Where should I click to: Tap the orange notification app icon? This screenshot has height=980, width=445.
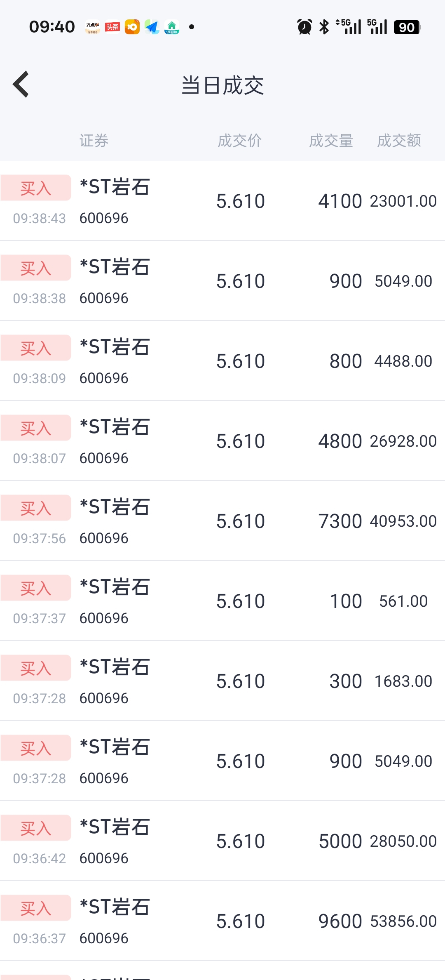132,27
